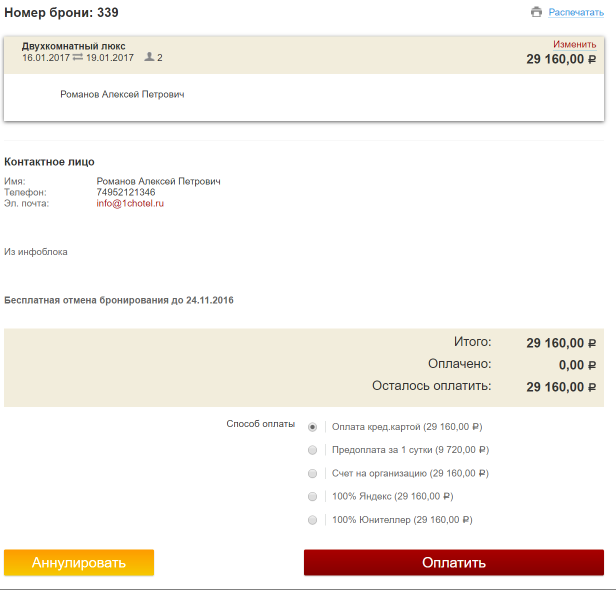This screenshot has width=616, height=590.
Task: Click the Номер брони: 339 heading
Action: [x=61, y=13]
